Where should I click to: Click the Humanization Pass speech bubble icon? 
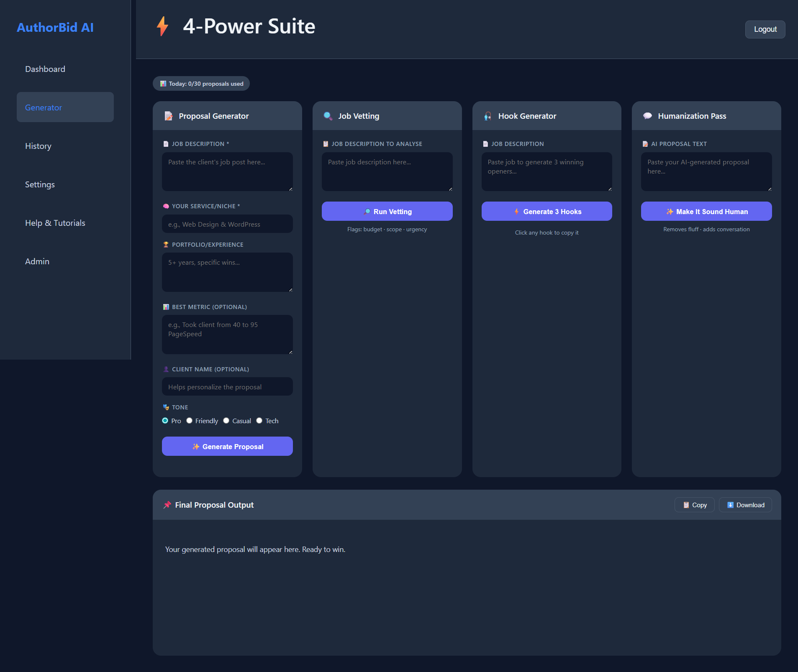648,116
